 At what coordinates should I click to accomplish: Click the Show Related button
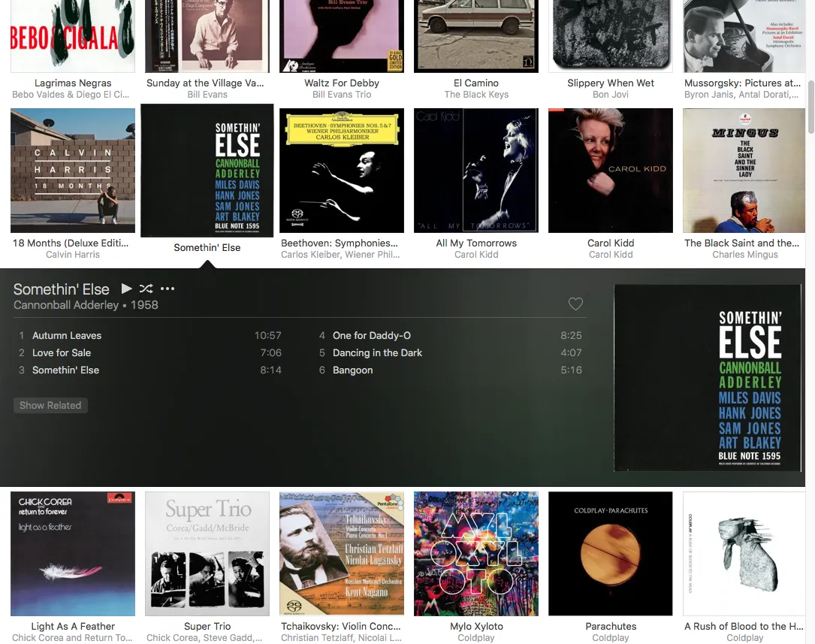tap(50, 406)
